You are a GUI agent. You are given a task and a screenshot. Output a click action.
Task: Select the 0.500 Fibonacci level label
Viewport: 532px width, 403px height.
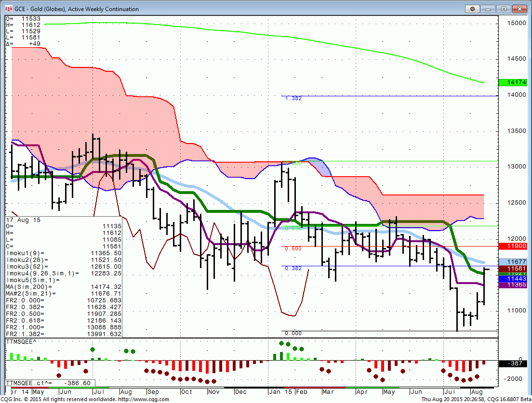(x=293, y=249)
